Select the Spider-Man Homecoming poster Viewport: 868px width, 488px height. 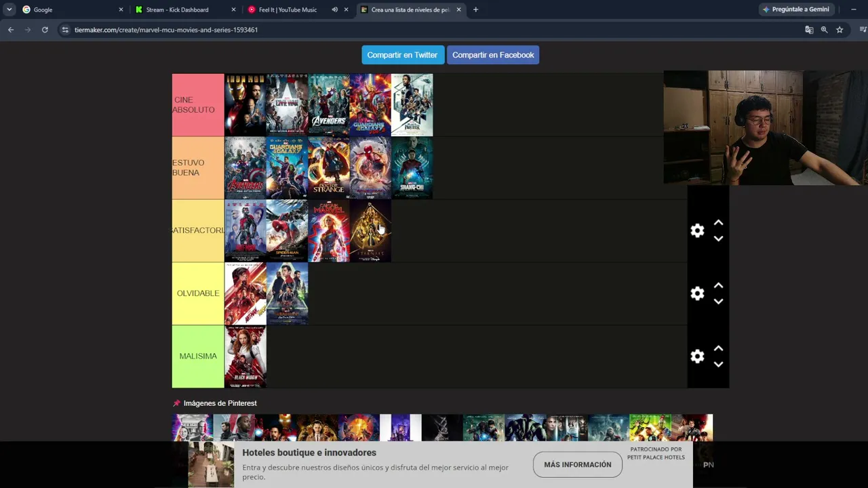287,230
